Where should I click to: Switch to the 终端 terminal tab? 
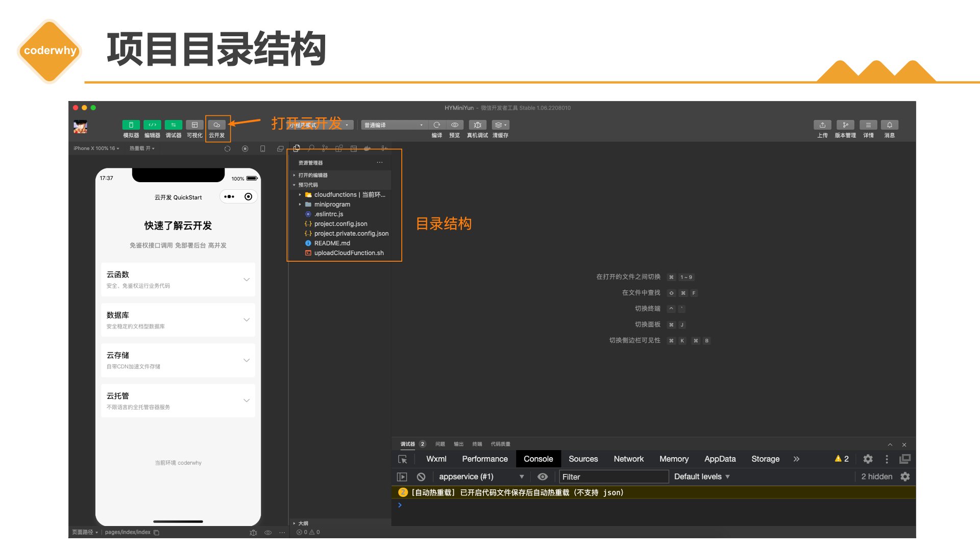pos(477,444)
